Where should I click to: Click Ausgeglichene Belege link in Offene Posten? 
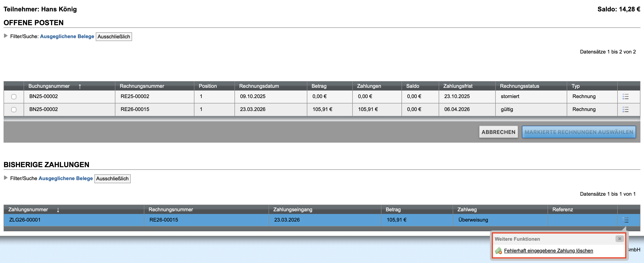coord(67,36)
